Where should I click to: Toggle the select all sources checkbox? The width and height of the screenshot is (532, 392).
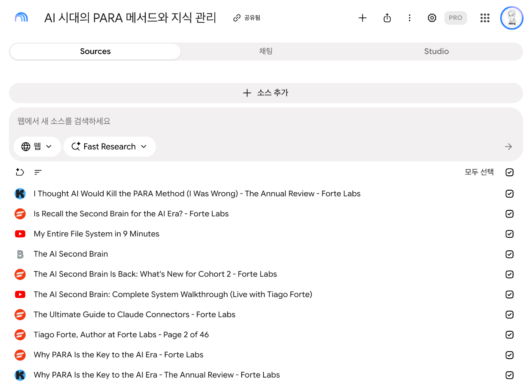pyautogui.click(x=510, y=172)
